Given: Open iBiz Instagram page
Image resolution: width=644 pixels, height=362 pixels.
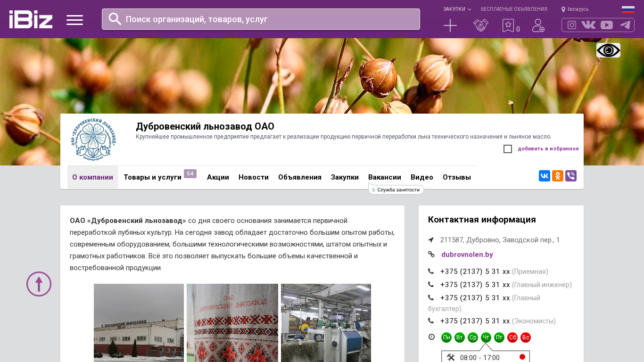Looking at the screenshot, I should (x=572, y=25).
